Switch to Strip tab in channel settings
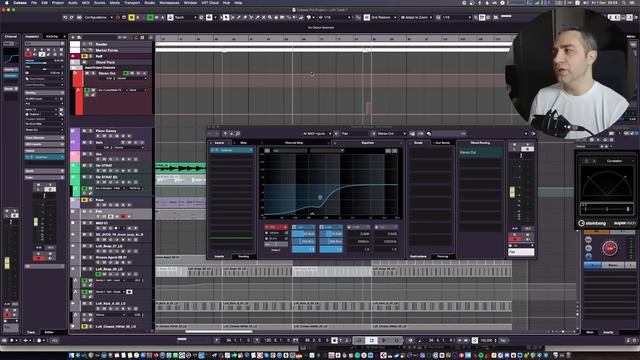This screenshot has height=360, width=640. point(244,143)
